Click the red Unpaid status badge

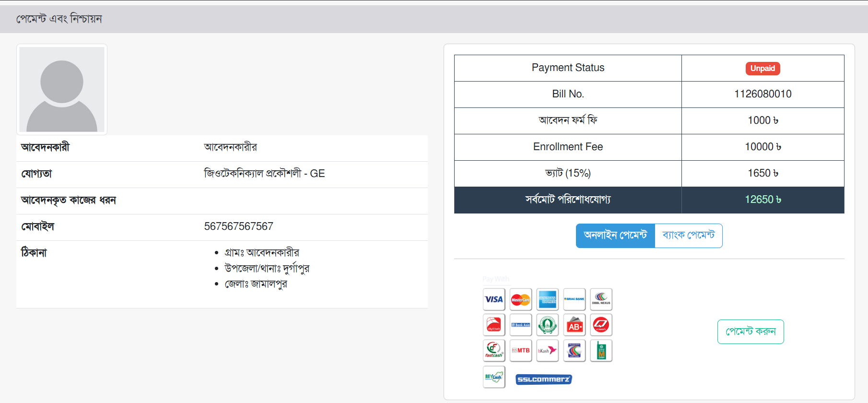point(762,69)
